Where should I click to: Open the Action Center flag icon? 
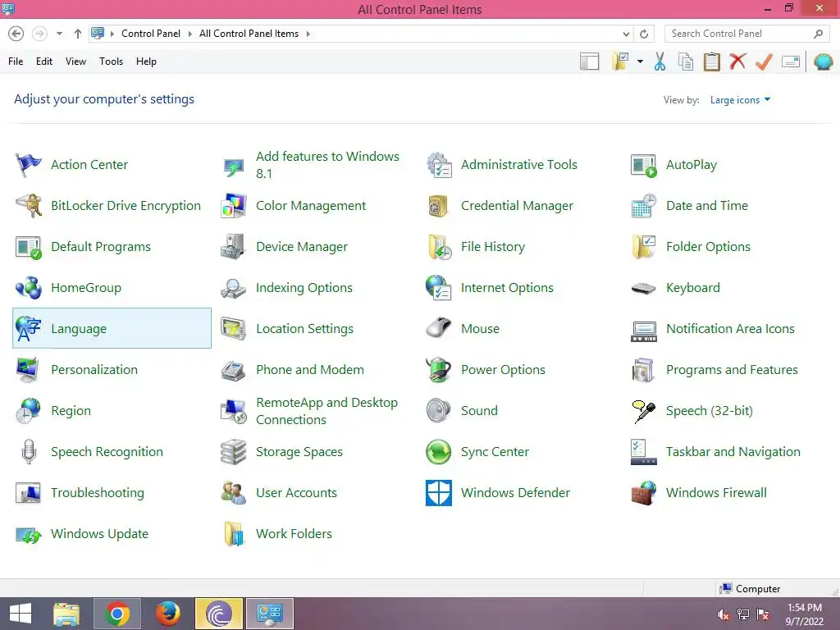[x=29, y=164]
